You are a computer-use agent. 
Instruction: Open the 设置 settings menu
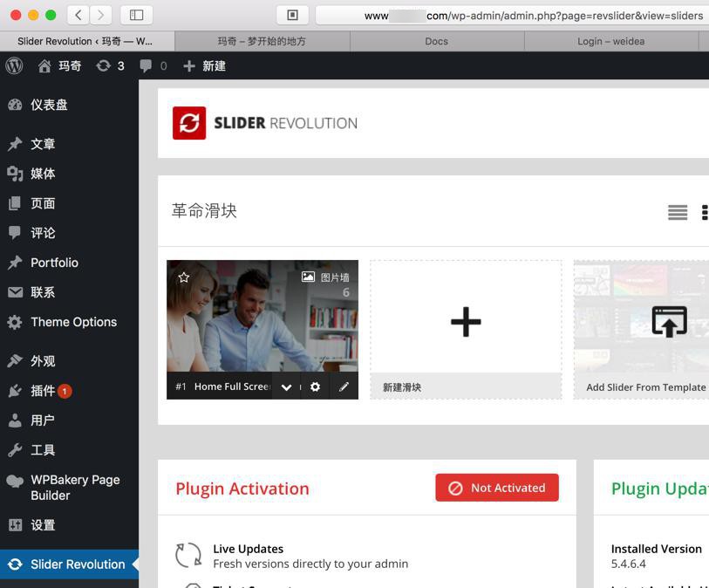[69, 525]
